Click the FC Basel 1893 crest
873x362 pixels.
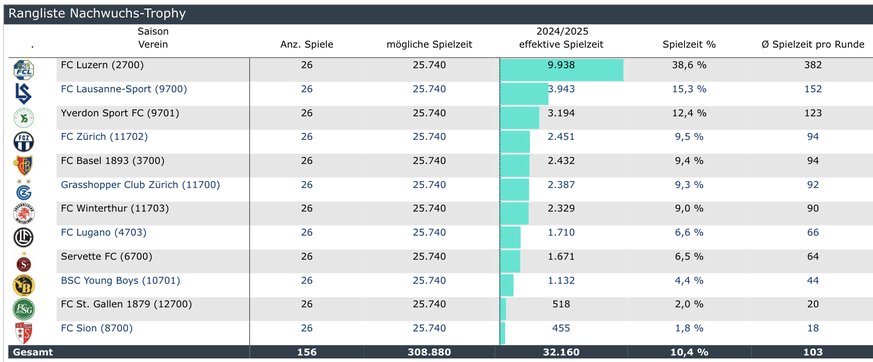23,165
